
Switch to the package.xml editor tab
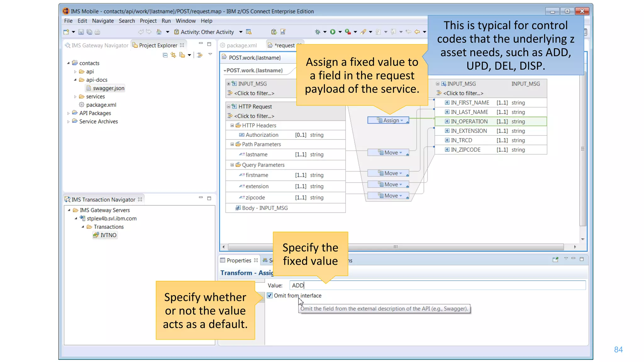[x=239, y=45]
